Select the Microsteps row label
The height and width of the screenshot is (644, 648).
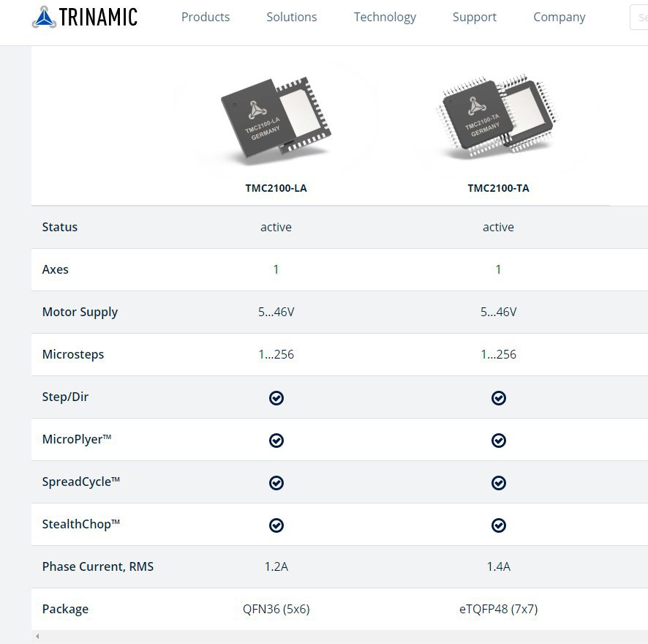pos(72,355)
